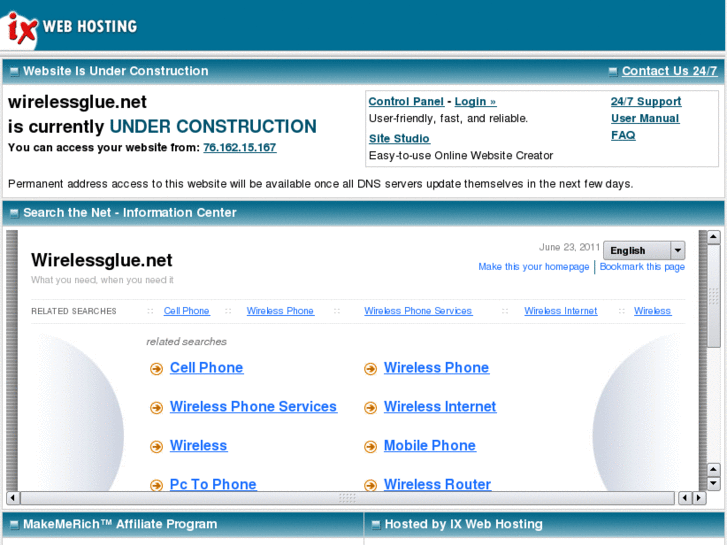Screen dimensions: 727x545
Task: Open Site Studio link
Action: 399,139
